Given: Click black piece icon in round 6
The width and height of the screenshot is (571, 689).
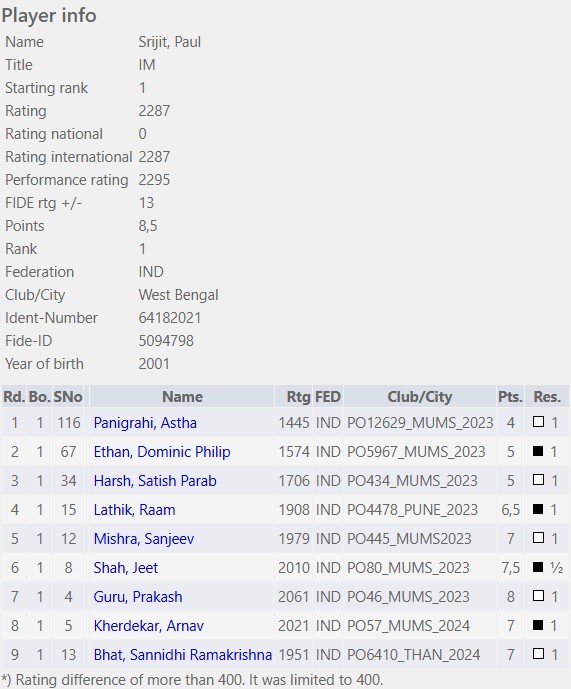Looking at the screenshot, I should (x=538, y=567).
